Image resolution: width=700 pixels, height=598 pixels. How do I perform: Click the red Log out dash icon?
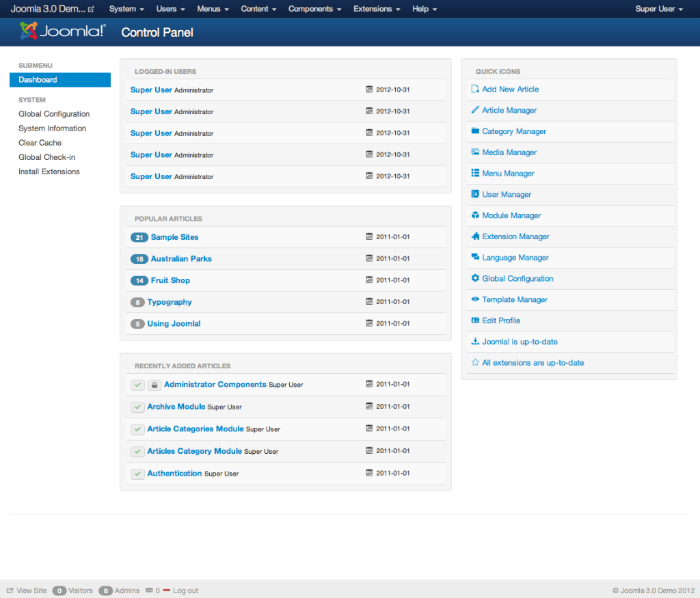(167, 590)
